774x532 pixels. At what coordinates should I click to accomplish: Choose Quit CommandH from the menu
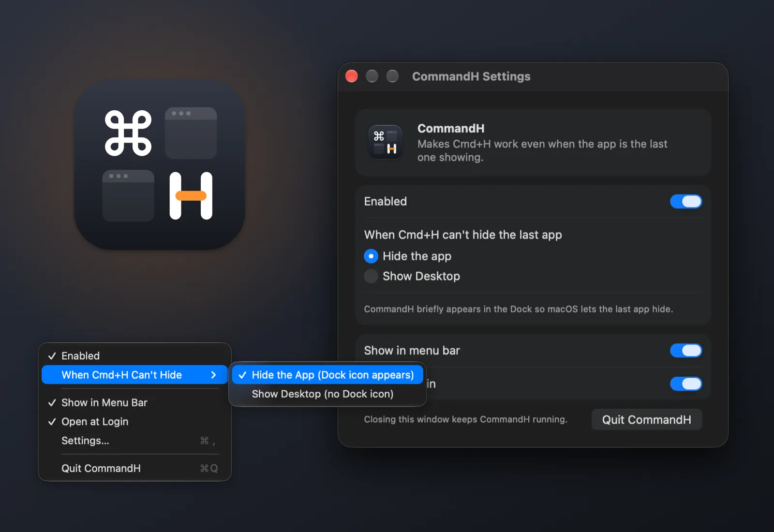(134, 468)
